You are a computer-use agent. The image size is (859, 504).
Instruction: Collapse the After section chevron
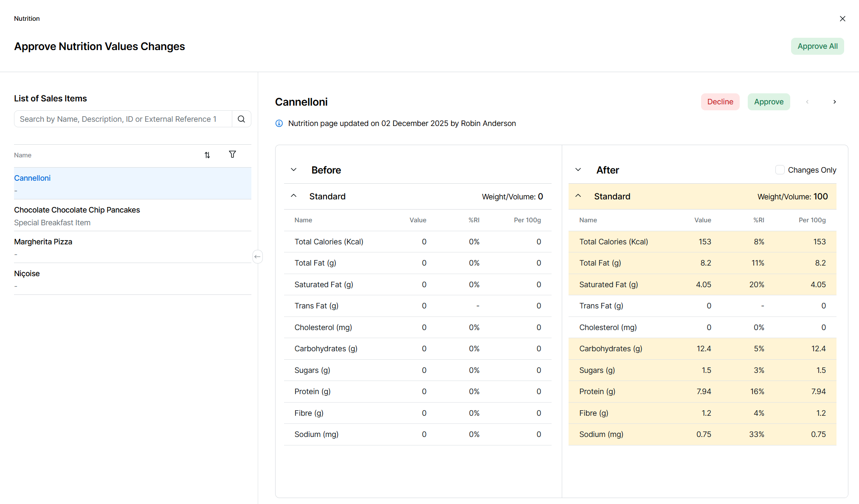click(578, 170)
